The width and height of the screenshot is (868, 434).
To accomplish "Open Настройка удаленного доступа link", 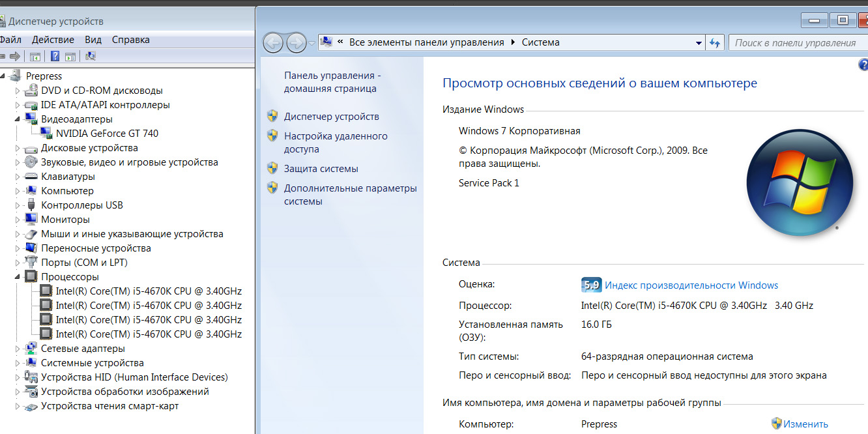I will tap(336, 143).
